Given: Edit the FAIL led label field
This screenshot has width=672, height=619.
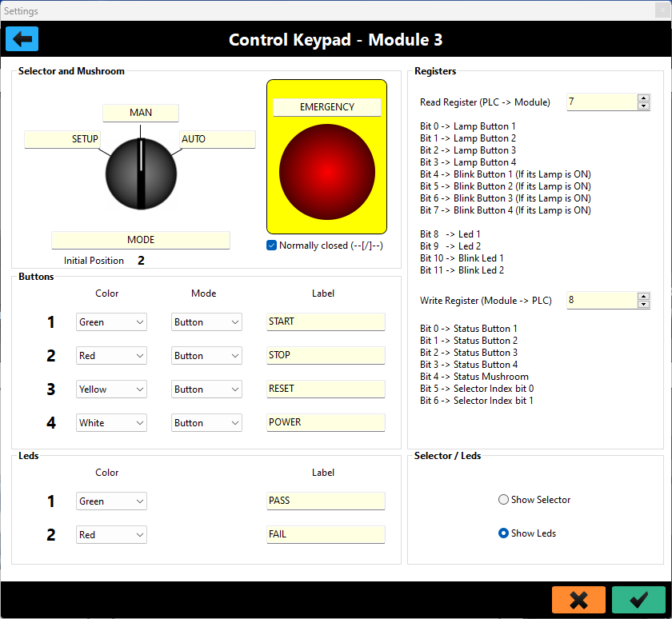Looking at the screenshot, I should [x=326, y=534].
